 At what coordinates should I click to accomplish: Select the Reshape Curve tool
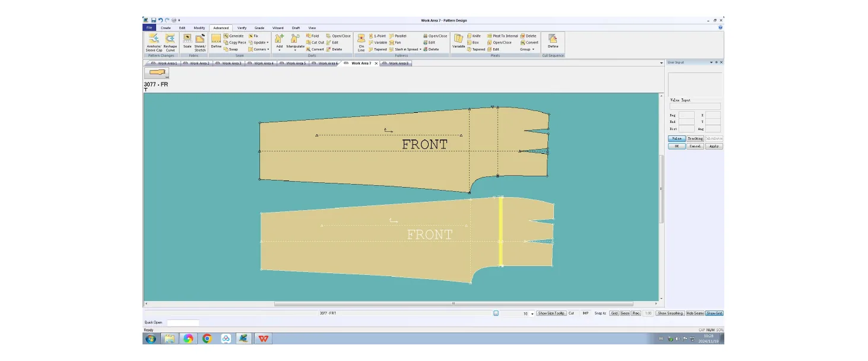[x=170, y=43]
